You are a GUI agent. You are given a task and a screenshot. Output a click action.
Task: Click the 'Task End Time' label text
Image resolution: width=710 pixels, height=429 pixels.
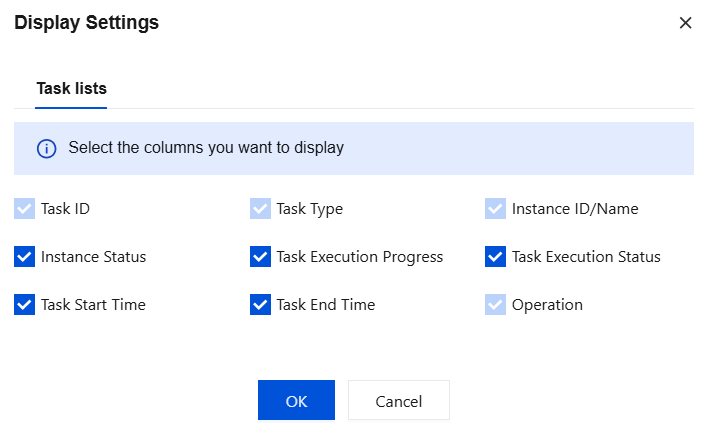pyautogui.click(x=326, y=304)
